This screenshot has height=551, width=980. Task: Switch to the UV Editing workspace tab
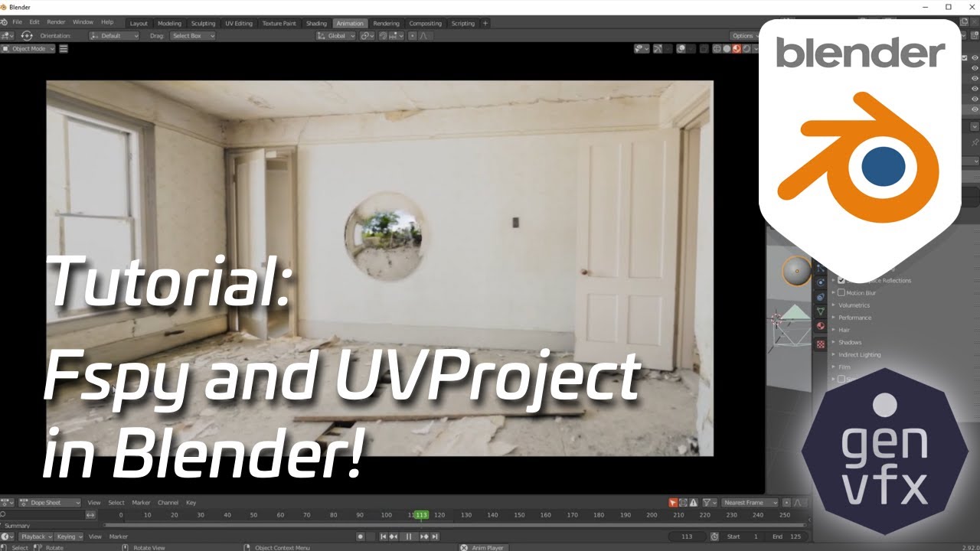239,23
